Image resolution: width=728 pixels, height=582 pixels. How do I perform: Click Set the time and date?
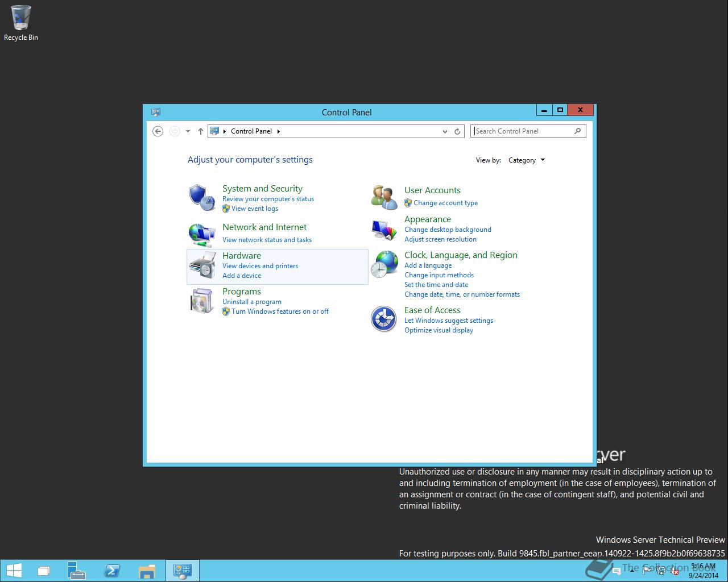pos(436,285)
